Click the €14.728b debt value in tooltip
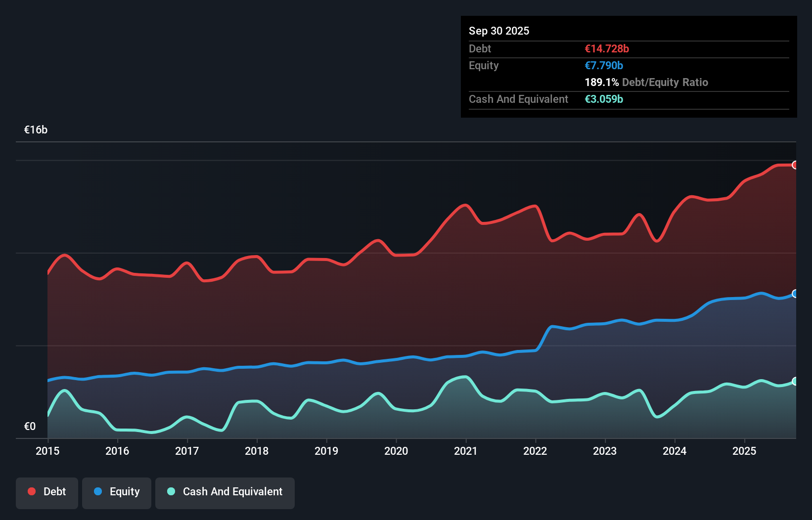 tap(607, 48)
